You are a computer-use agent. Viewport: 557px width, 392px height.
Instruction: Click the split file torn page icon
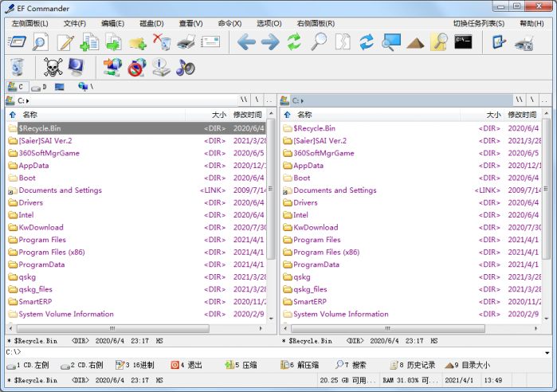coord(343,42)
